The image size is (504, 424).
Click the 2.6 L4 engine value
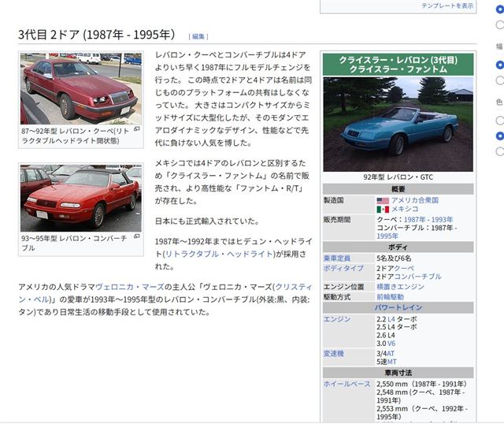tap(386, 335)
